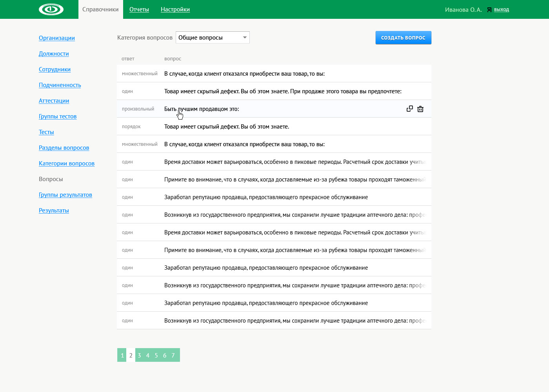Switch to the Отчеты tab

point(139,9)
